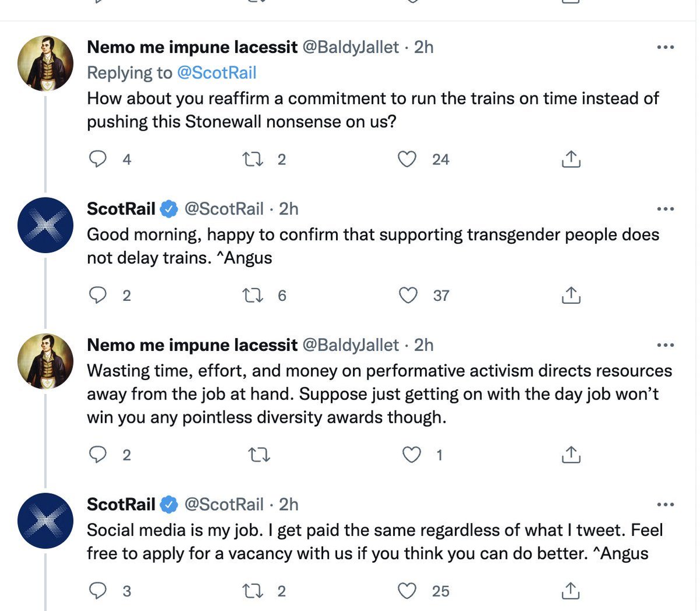This screenshot has height=611, width=700.
Task: Click ScotRail's saltire logo avatar on the first reply
Action: [45, 225]
